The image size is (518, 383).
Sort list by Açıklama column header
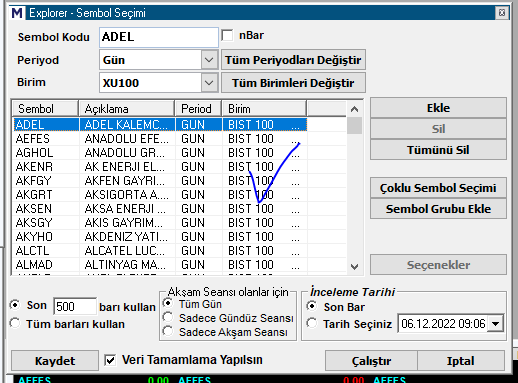click(127, 109)
